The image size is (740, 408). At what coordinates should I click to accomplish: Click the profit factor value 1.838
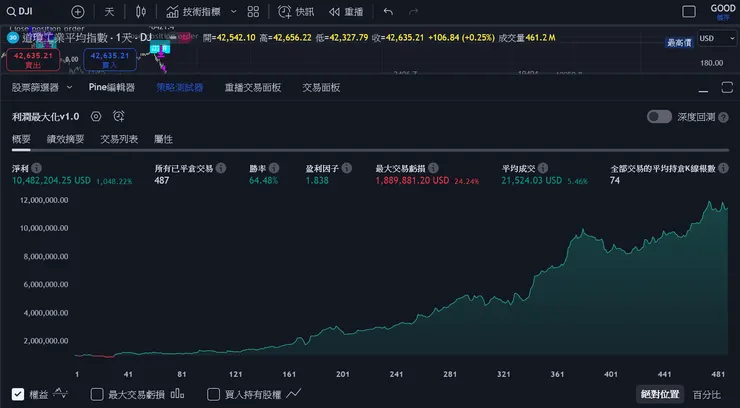[317, 181]
